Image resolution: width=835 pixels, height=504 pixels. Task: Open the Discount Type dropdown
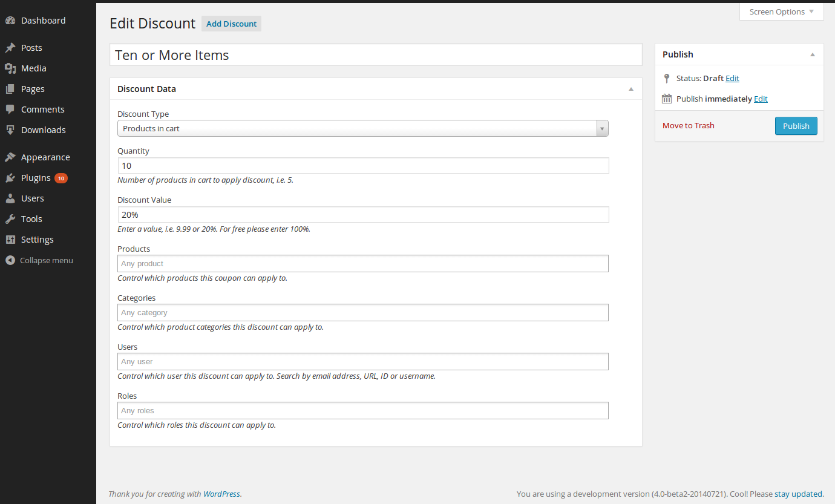click(362, 128)
